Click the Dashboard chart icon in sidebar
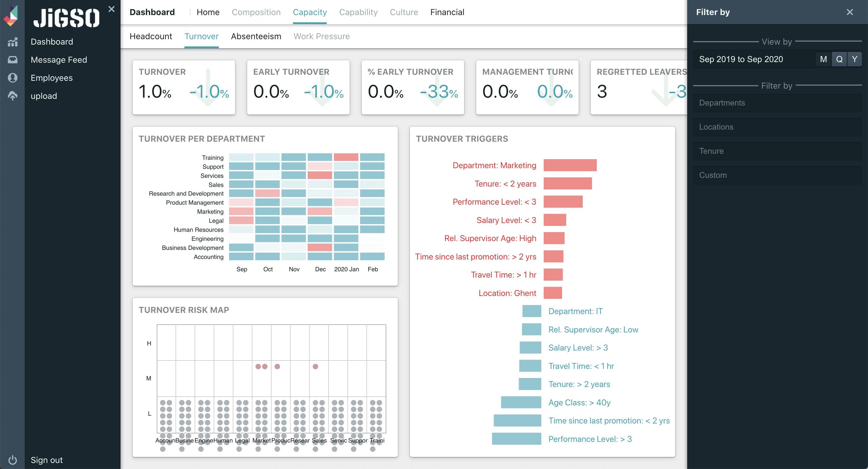 tap(12, 42)
